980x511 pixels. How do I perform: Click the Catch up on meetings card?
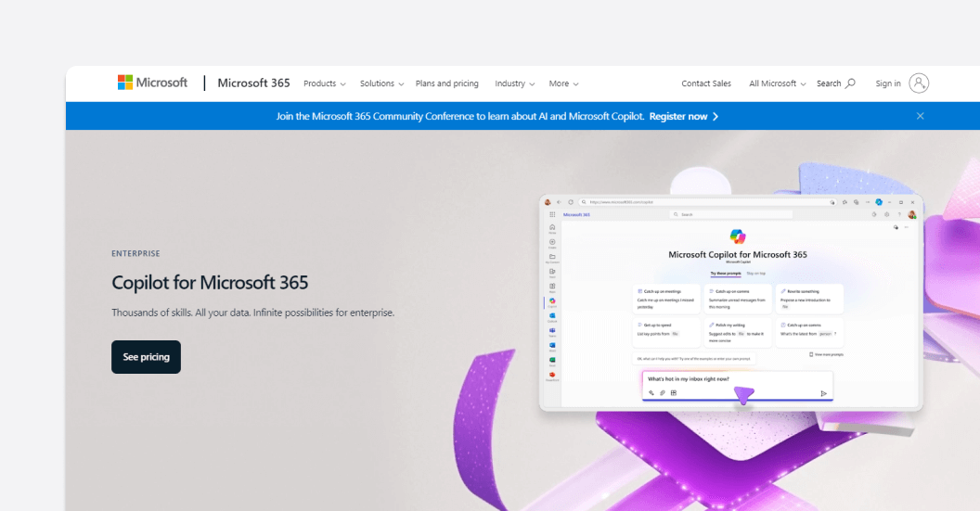tap(666, 300)
